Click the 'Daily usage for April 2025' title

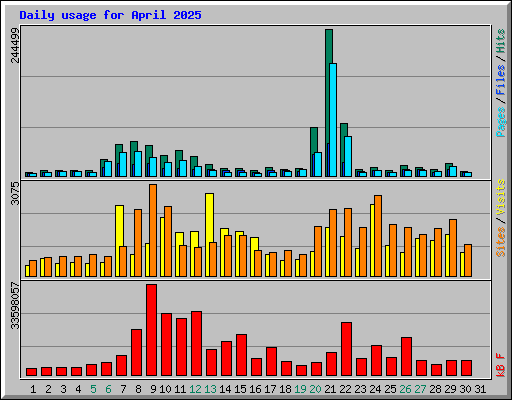pyautogui.click(x=110, y=15)
